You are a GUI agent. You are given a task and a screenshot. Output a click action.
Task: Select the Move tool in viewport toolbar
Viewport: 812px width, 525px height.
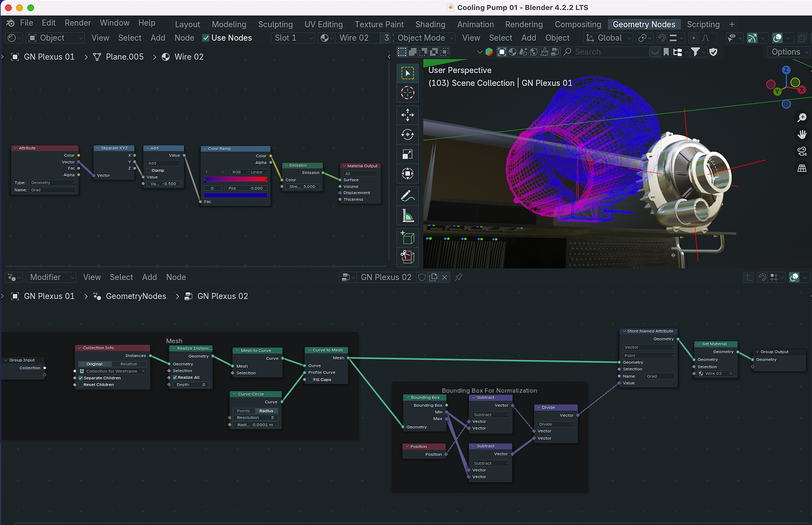coord(407,115)
